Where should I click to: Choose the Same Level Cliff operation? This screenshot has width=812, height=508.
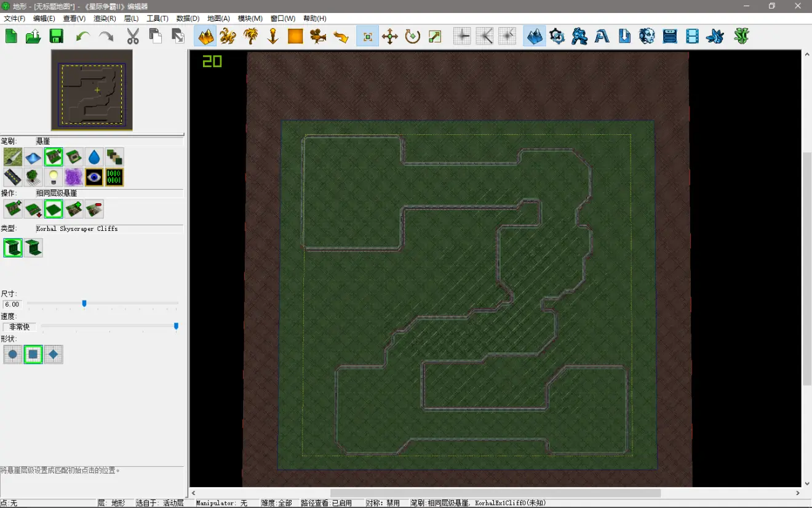(x=54, y=209)
